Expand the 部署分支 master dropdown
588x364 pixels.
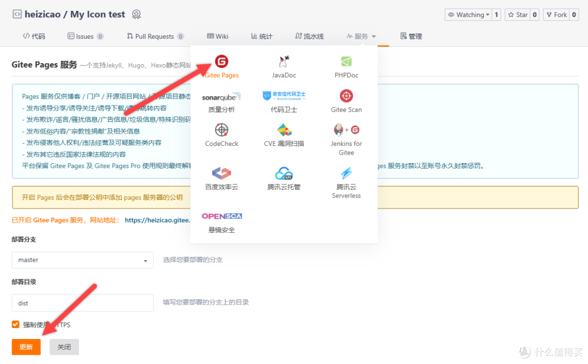coord(82,260)
